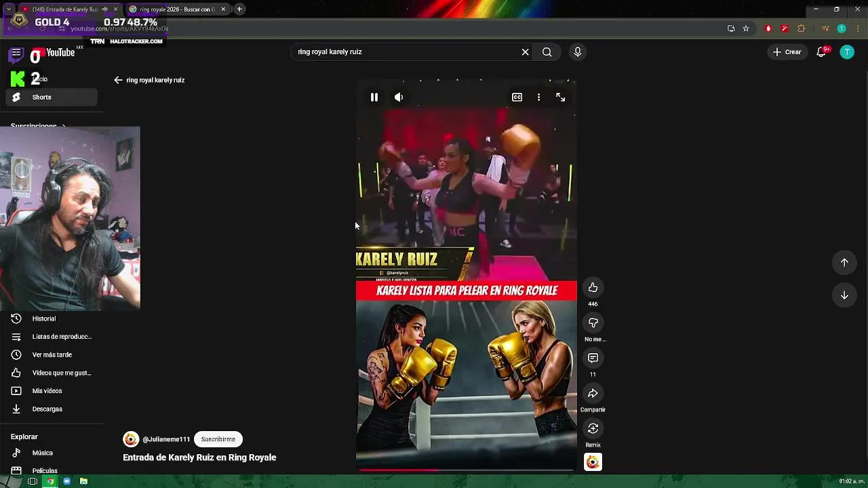Go back from ring royal karely ruiz
The width and height of the screenshot is (868, 488).
[x=118, y=80]
